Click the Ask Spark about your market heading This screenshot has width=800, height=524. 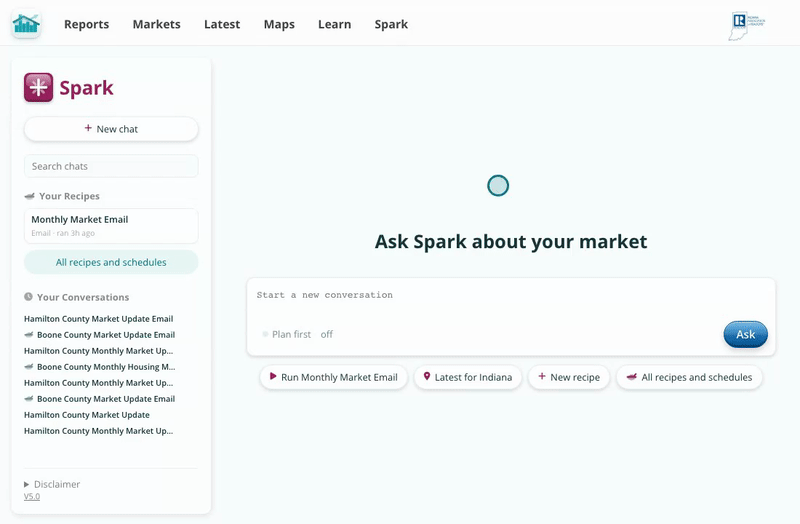point(511,242)
